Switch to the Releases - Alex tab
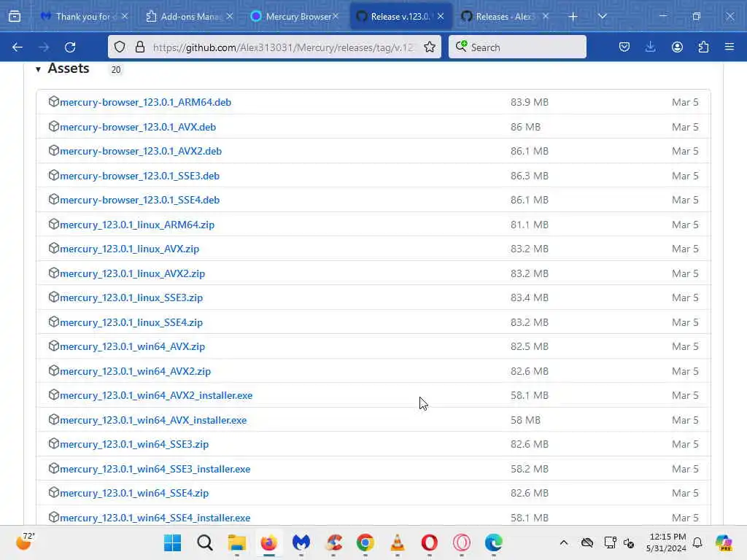 coord(505,17)
